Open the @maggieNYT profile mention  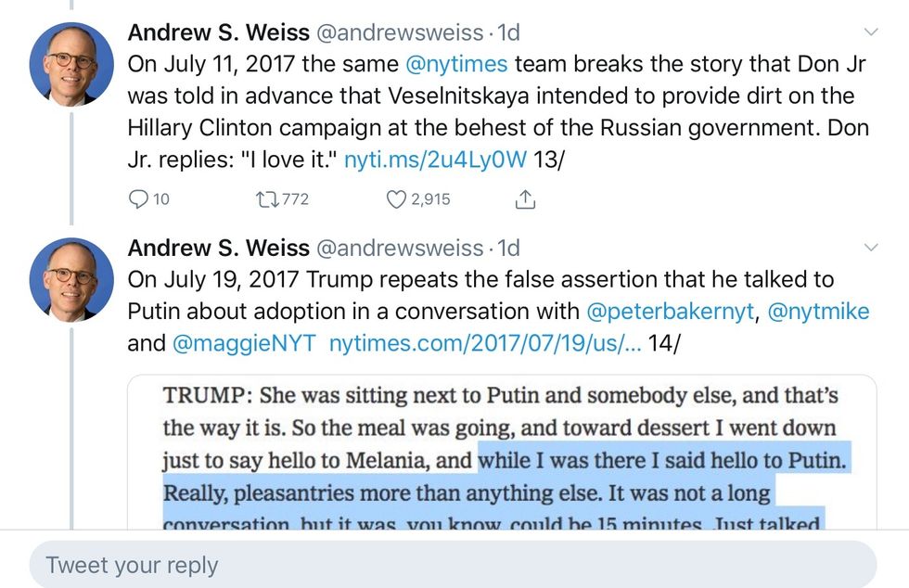[x=245, y=342]
